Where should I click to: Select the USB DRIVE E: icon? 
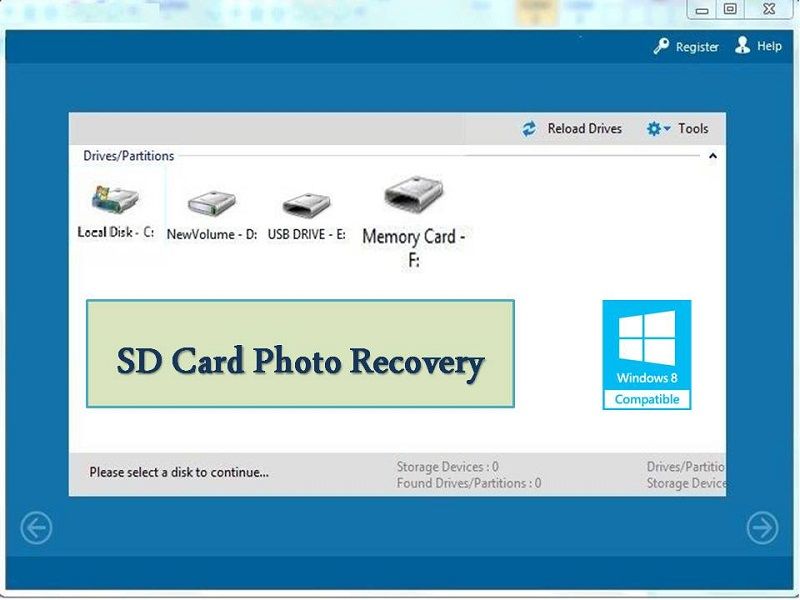point(306,205)
